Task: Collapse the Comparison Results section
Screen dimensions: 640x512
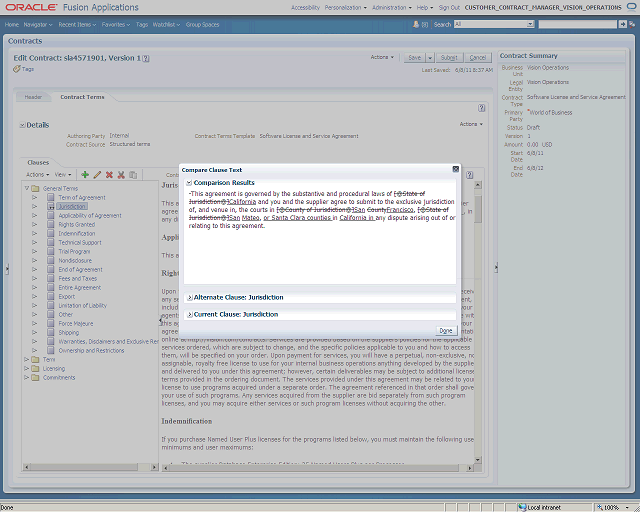Action: (x=189, y=183)
